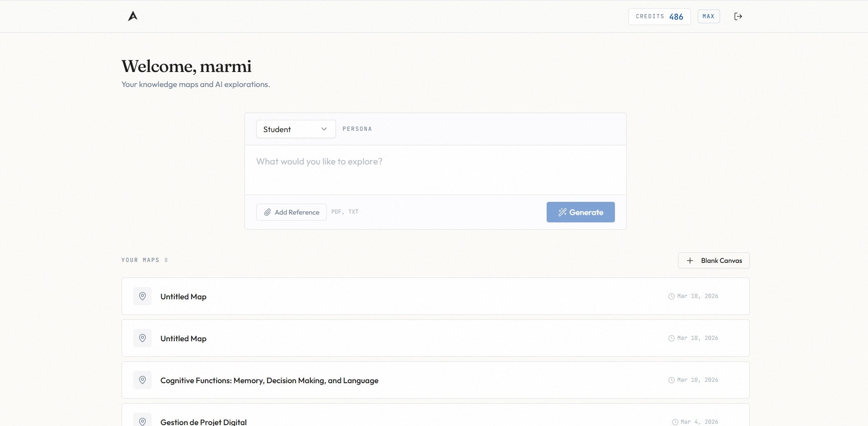Click the CREDITS 486 display
Viewport: 868px width, 426px height.
point(660,16)
